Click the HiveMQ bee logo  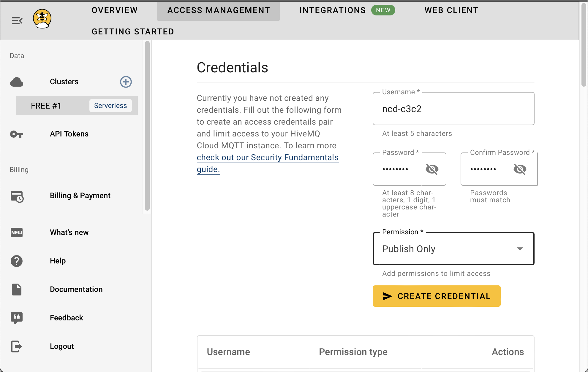pyautogui.click(x=42, y=19)
